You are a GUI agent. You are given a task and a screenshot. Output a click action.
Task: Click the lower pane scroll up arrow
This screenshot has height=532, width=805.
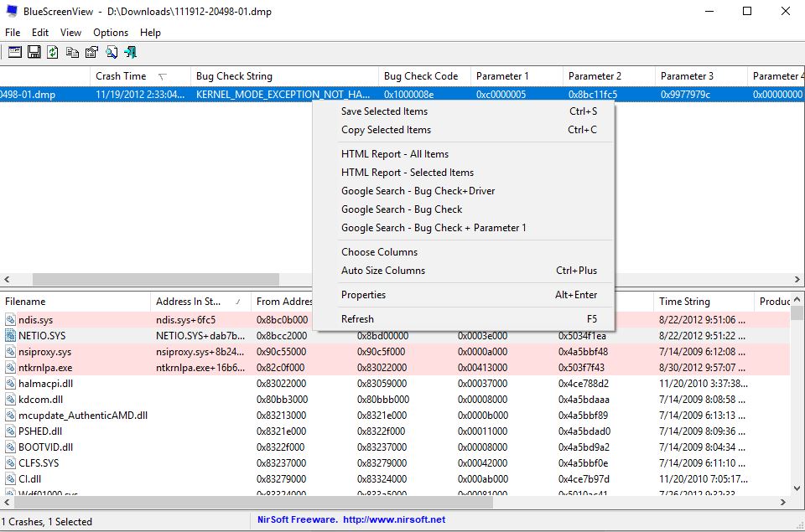[x=797, y=298]
